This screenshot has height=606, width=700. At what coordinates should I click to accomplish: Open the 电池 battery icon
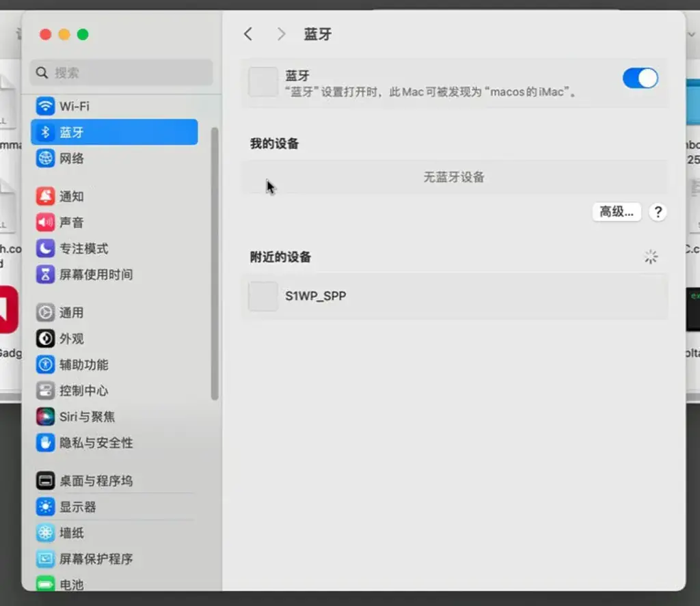(45, 584)
